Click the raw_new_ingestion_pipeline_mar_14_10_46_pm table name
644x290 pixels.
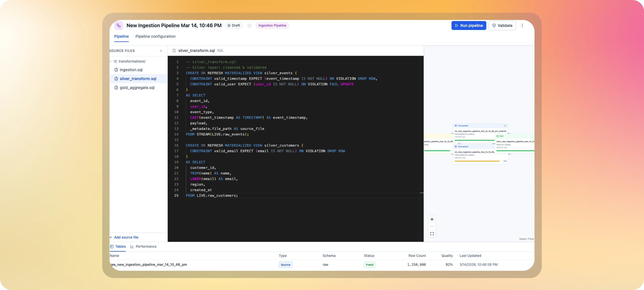[148, 265]
